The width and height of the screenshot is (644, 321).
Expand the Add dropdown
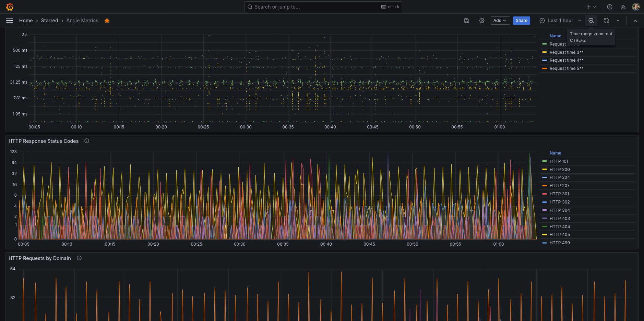500,21
